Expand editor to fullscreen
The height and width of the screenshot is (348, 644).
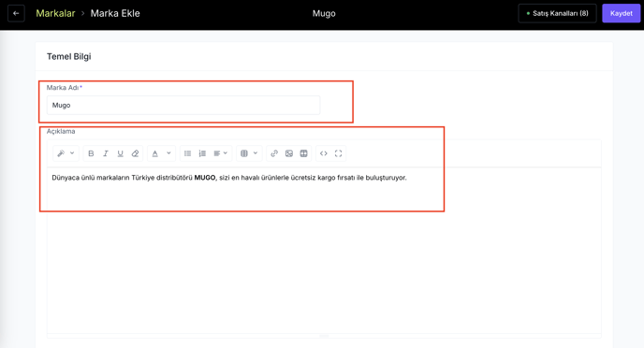point(339,153)
